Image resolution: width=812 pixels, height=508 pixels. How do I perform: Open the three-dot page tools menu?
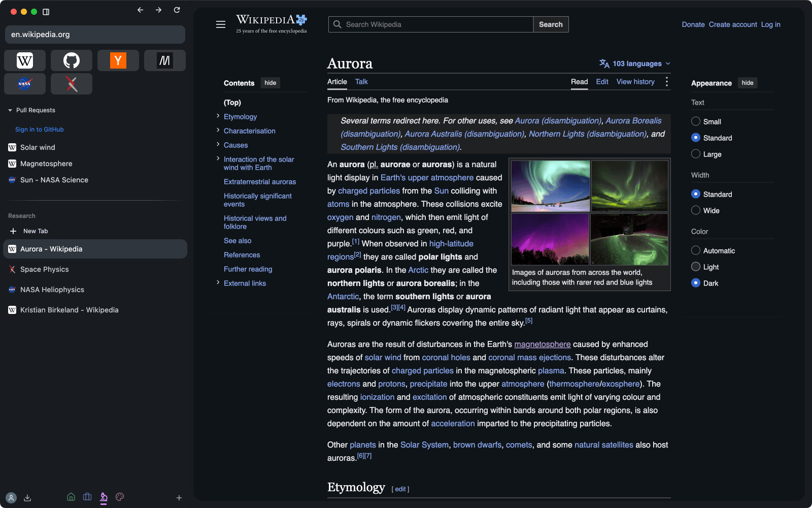click(667, 82)
